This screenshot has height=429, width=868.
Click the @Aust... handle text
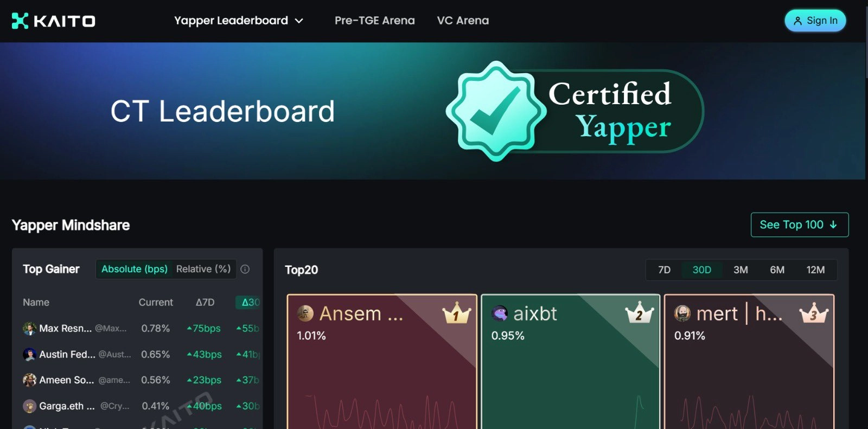pos(114,354)
